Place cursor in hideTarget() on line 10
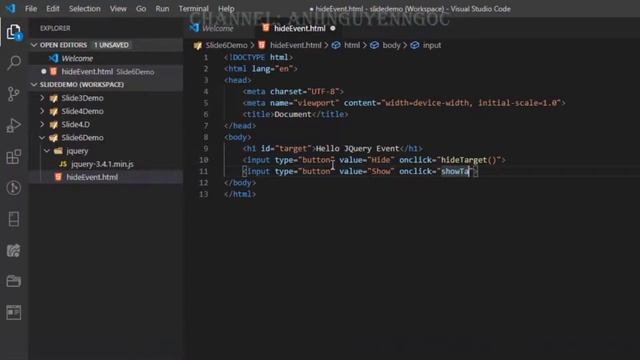This screenshot has height=360, width=640. (468, 160)
